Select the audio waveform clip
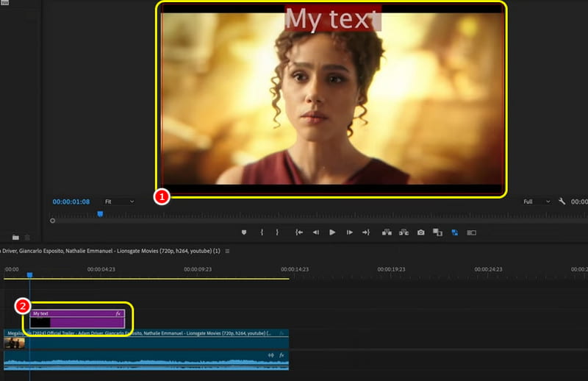588x381 pixels. [x=146, y=360]
